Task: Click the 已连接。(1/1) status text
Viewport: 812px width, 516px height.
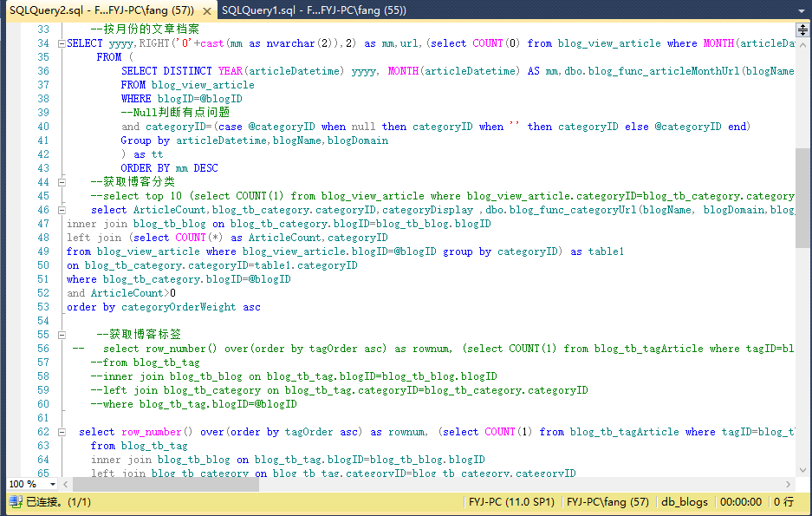Action: (x=59, y=502)
